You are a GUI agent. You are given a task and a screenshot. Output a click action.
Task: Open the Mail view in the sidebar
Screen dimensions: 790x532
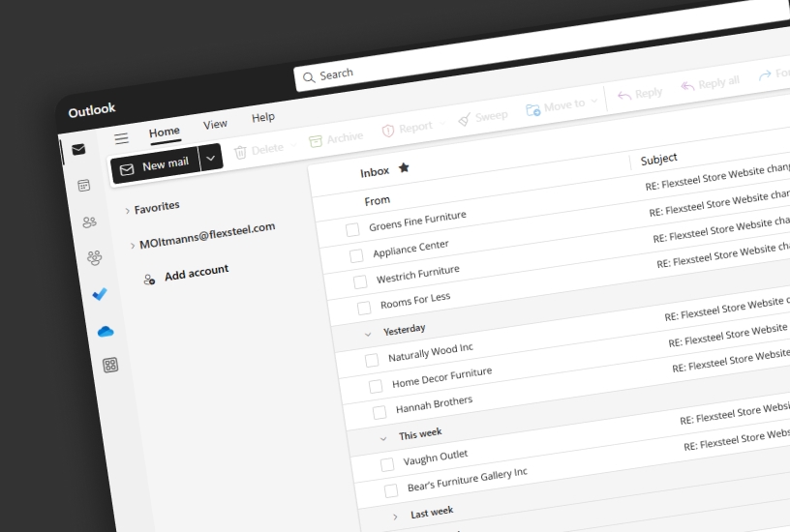78,150
